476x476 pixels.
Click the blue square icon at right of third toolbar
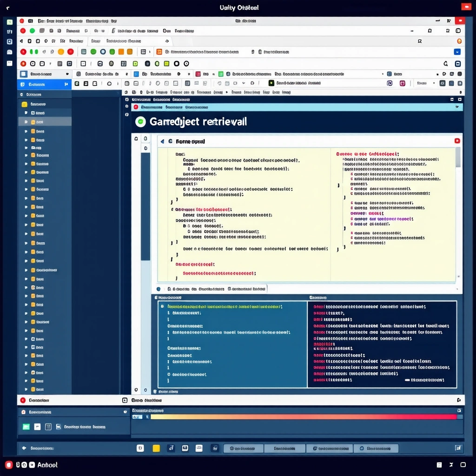pos(457,52)
